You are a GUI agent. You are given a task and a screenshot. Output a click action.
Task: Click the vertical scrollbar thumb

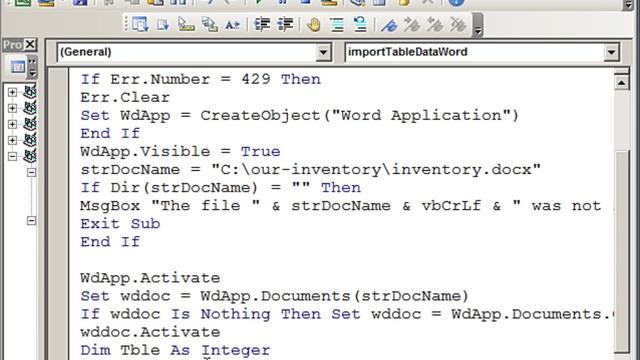(x=622, y=251)
